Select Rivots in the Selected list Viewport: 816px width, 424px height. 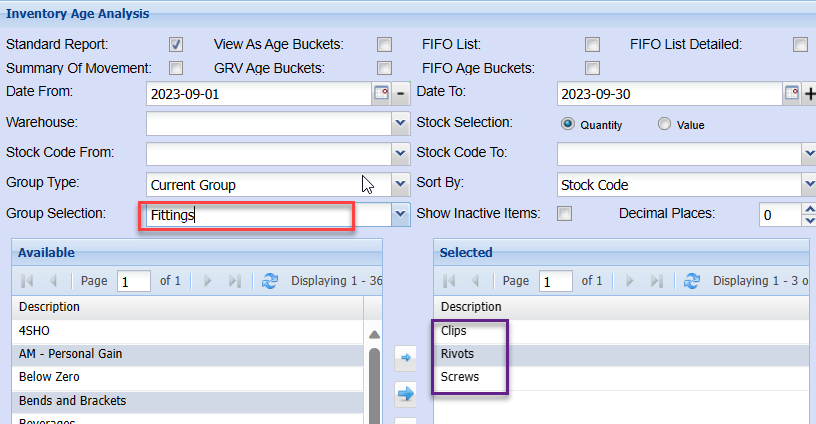[x=457, y=353]
